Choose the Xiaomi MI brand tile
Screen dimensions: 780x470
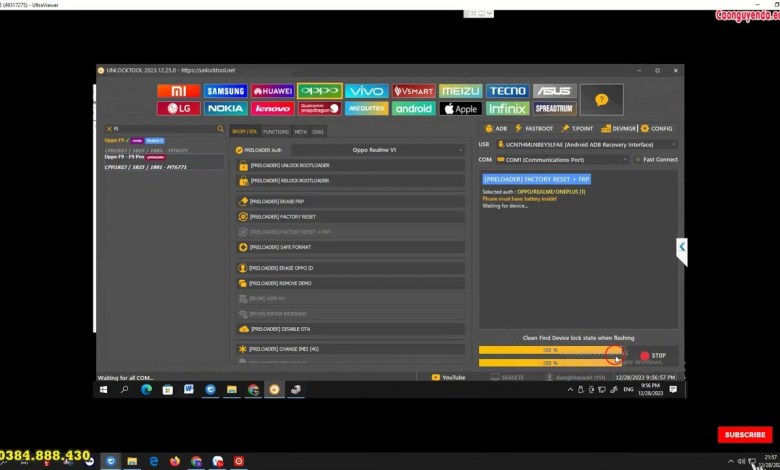coord(178,91)
